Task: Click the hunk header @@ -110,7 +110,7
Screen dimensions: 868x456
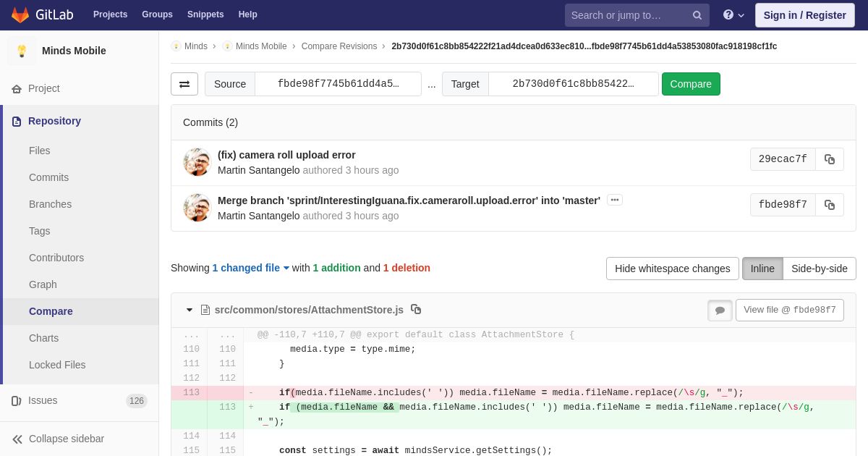Action: point(416,334)
